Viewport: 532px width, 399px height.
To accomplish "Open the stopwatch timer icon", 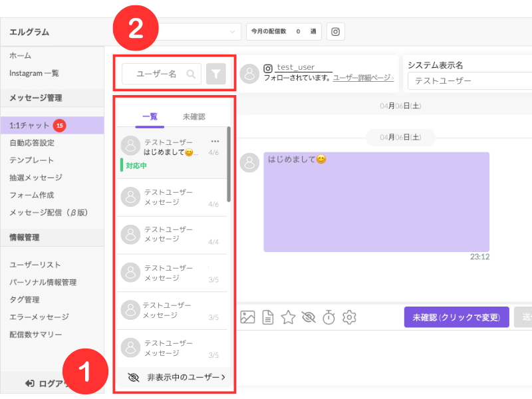I will pyautogui.click(x=329, y=317).
